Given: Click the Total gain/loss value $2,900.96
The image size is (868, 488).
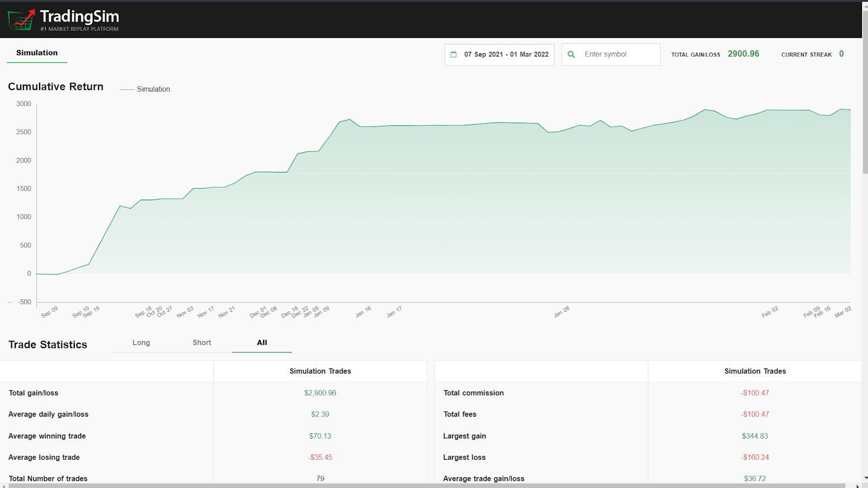Looking at the screenshot, I should pyautogui.click(x=320, y=393).
